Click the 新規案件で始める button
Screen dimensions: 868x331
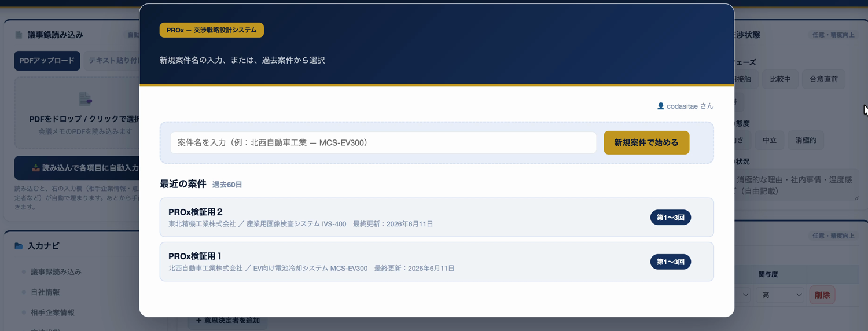click(x=646, y=142)
